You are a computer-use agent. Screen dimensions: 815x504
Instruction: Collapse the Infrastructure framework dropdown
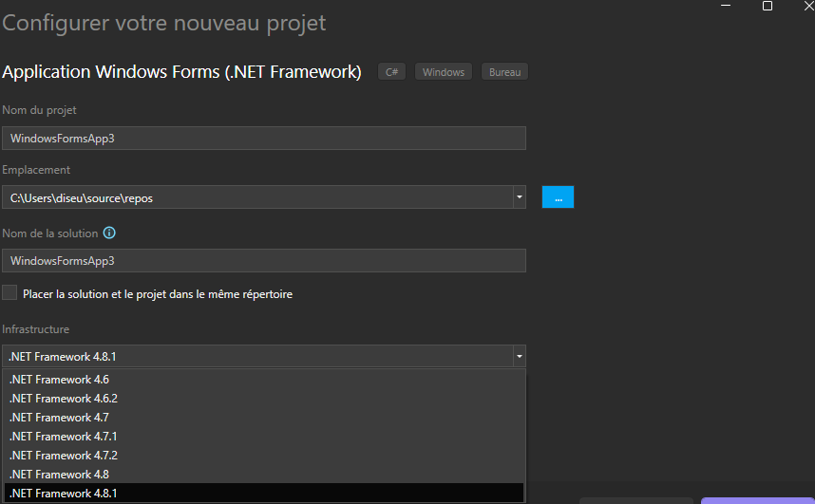[x=519, y=357]
